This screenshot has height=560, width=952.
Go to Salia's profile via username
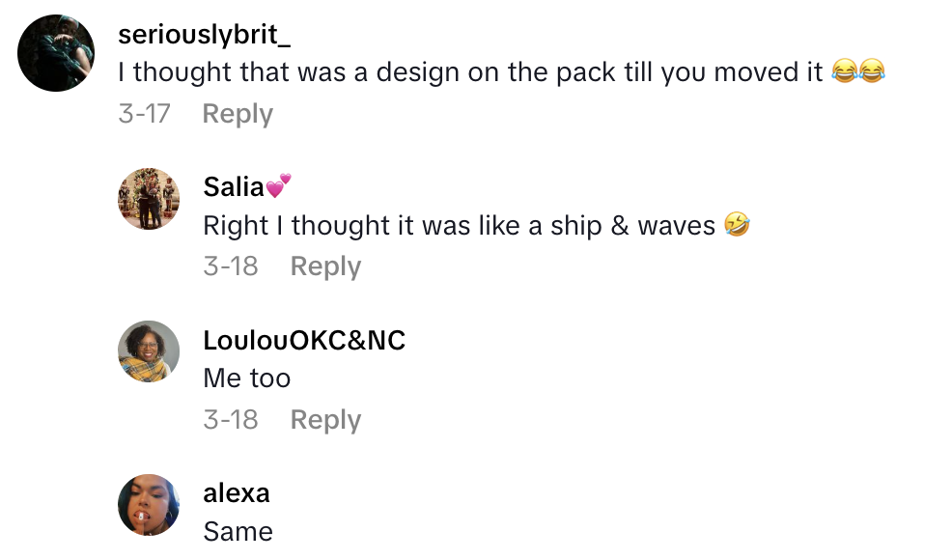click(x=234, y=187)
